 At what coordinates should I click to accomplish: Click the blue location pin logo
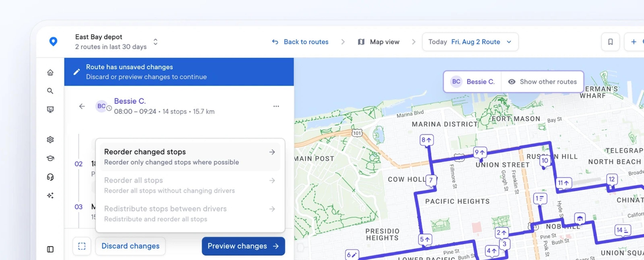(53, 41)
